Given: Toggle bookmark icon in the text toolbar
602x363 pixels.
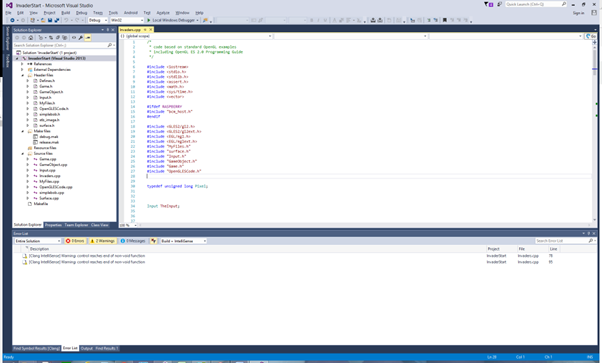Looking at the screenshot, I should (x=445, y=20).
